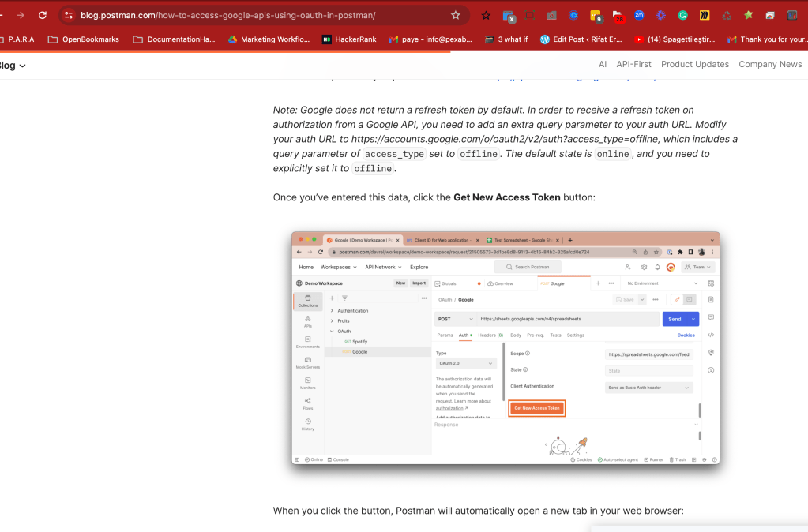808x532 pixels.
Task: Open the OpenBookmarks bookmark folder
Action: [84, 39]
